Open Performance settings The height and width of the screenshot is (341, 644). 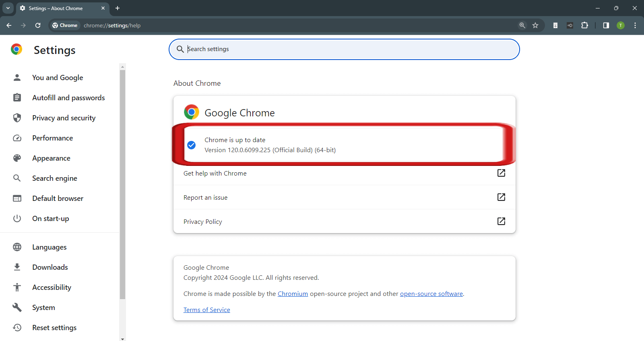(x=53, y=138)
